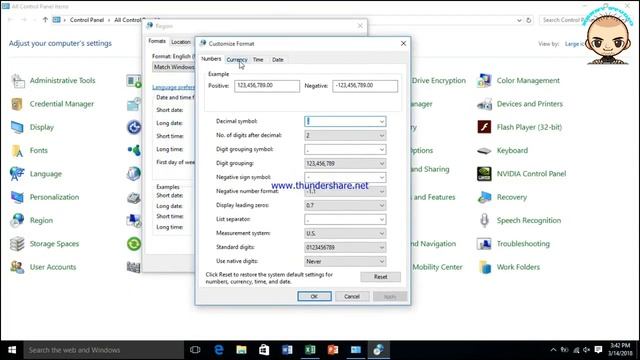This screenshot has width=640, height=360.
Task: Open Region control panel icon
Action: pos(17,220)
